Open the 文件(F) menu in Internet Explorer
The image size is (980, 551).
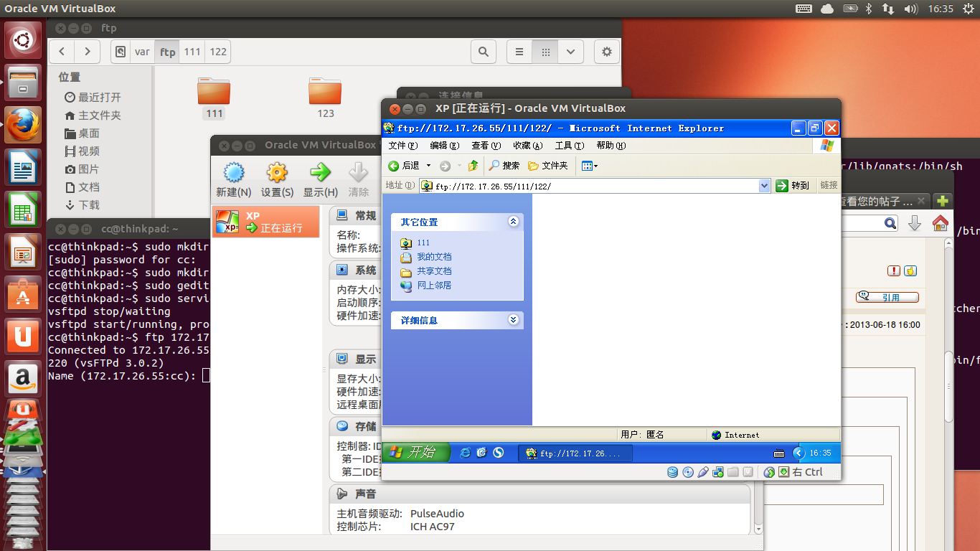pos(402,146)
